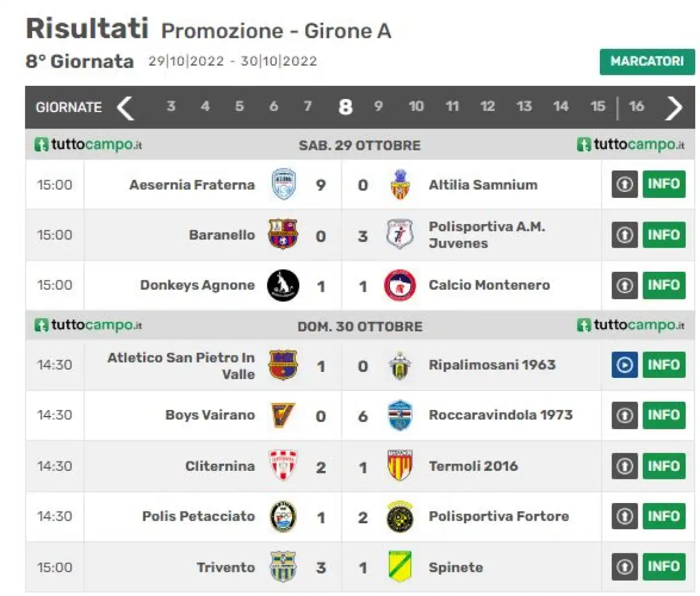Play video for the Ripalimosani 1963 match
Screen dimensions: 700x596
click(625, 365)
